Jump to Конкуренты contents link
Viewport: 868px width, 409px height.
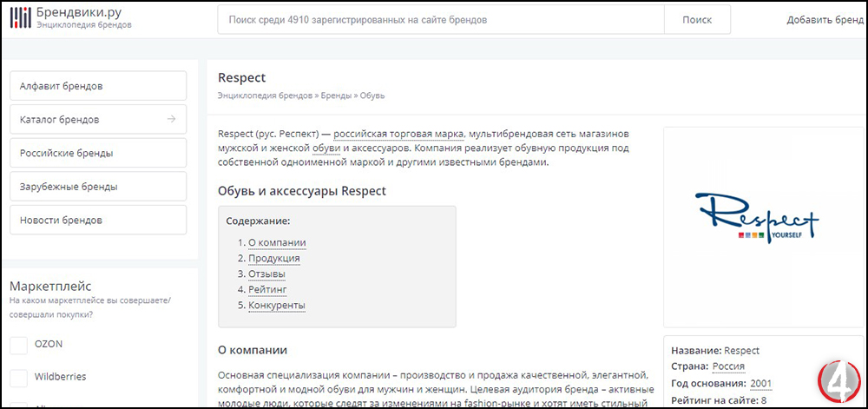click(x=277, y=306)
